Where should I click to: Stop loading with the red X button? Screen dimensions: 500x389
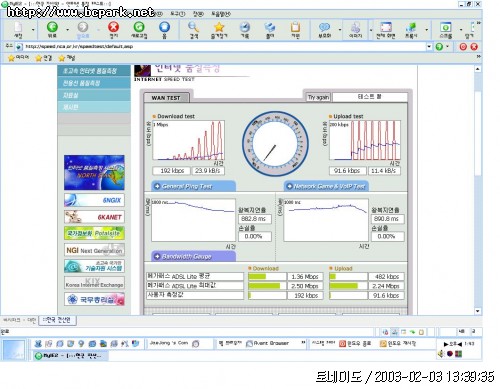(113, 27)
